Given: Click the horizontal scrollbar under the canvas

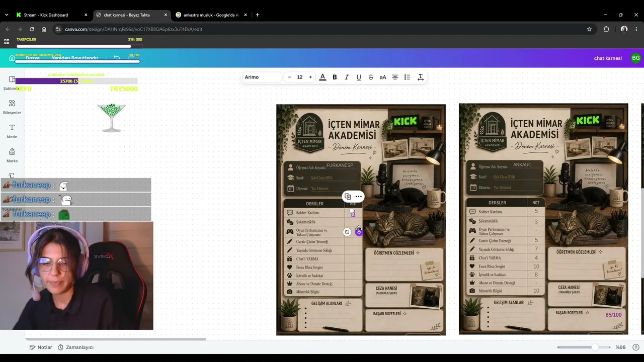Looking at the screenshot, I should click(116, 339).
